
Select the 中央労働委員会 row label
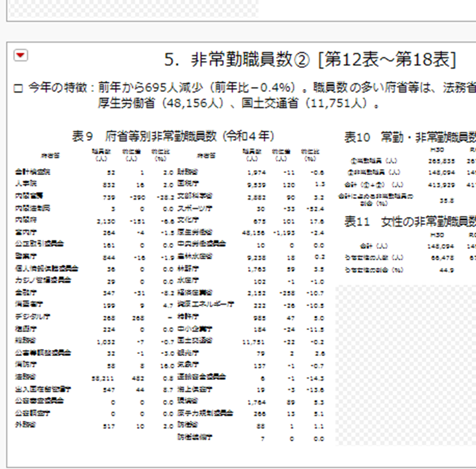(x=201, y=244)
